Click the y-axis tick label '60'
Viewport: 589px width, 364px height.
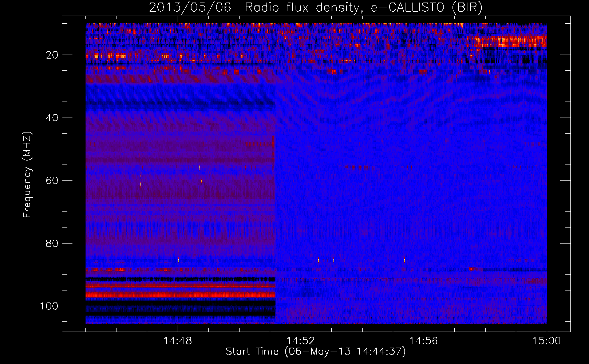pos(52,181)
